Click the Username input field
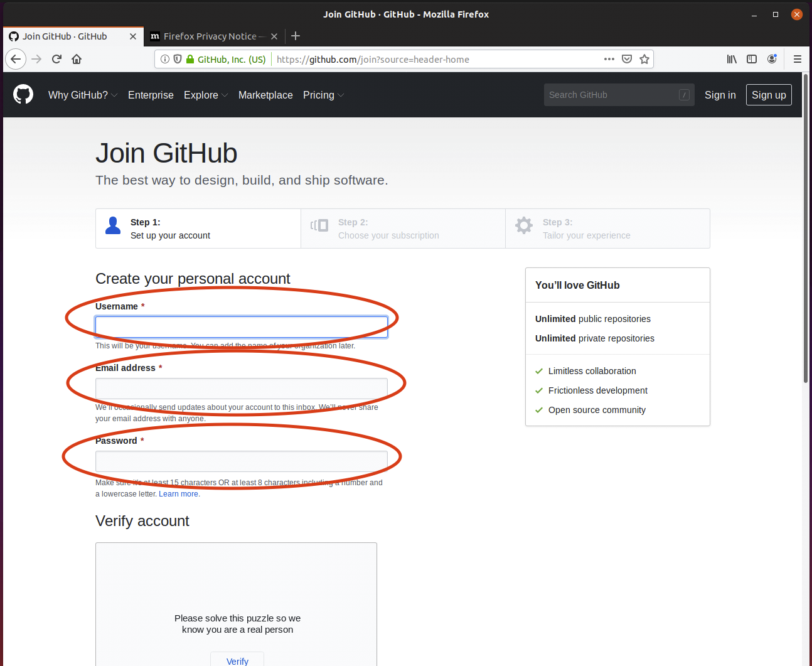Screen dimensions: 812x666 pos(242,327)
